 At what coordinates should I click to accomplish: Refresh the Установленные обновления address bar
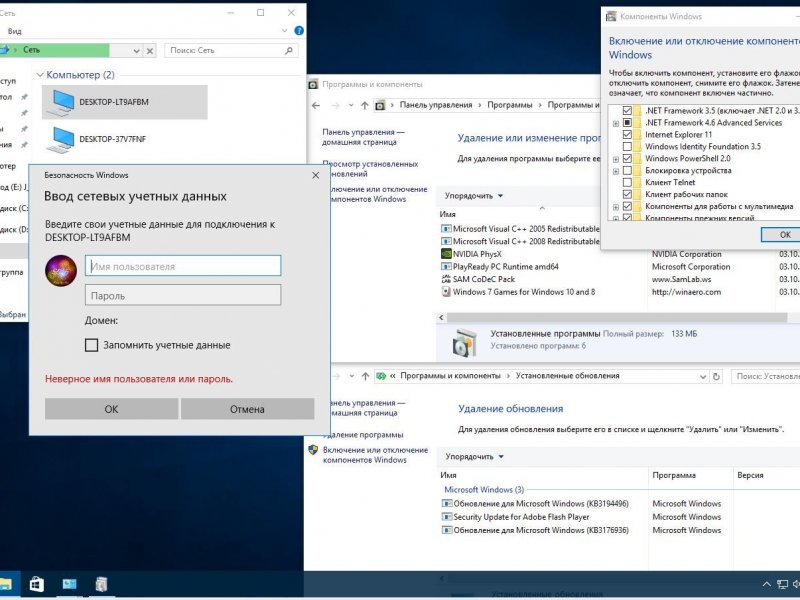tap(716, 377)
